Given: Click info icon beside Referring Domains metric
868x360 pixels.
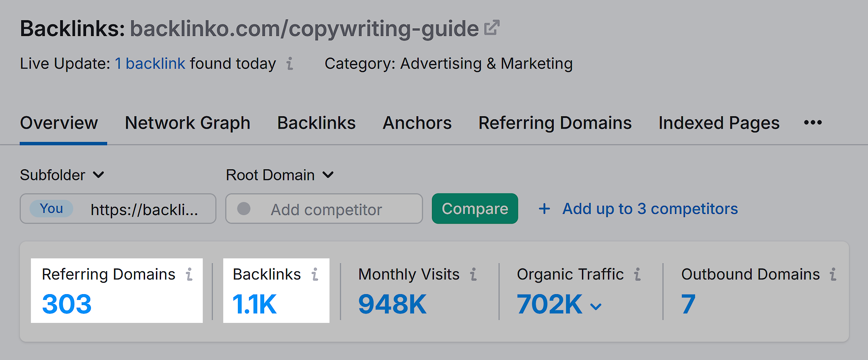Looking at the screenshot, I should [x=189, y=274].
